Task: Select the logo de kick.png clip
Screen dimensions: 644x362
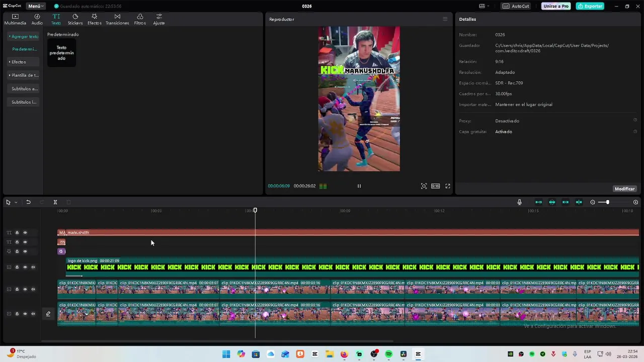Action: (353, 267)
